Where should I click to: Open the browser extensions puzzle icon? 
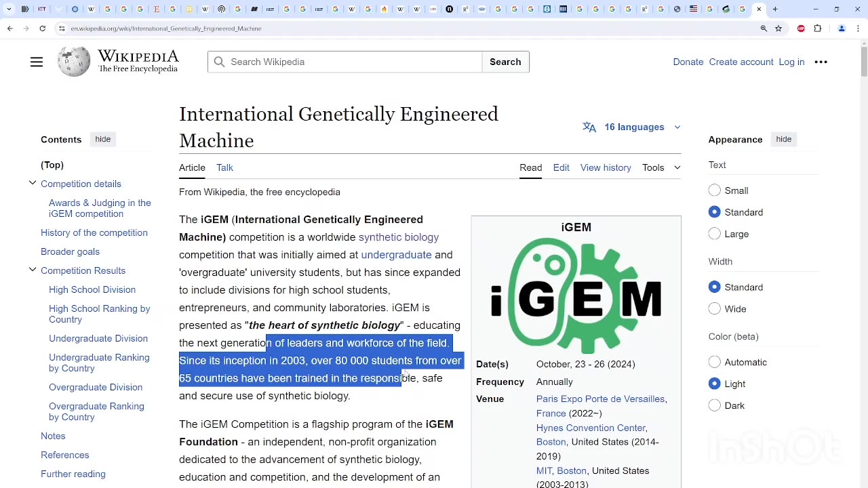click(818, 28)
